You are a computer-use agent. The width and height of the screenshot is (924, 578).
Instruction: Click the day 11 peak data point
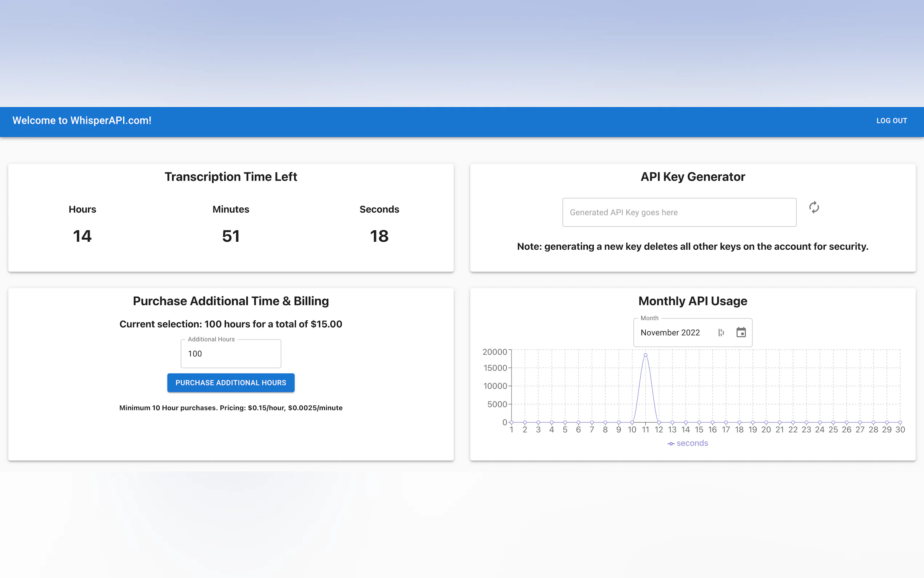click(645, 355)
